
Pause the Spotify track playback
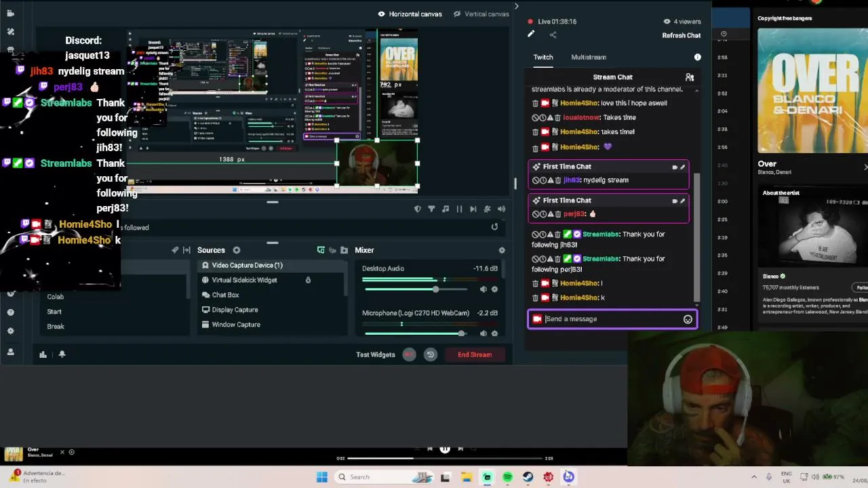pos(445,449)
